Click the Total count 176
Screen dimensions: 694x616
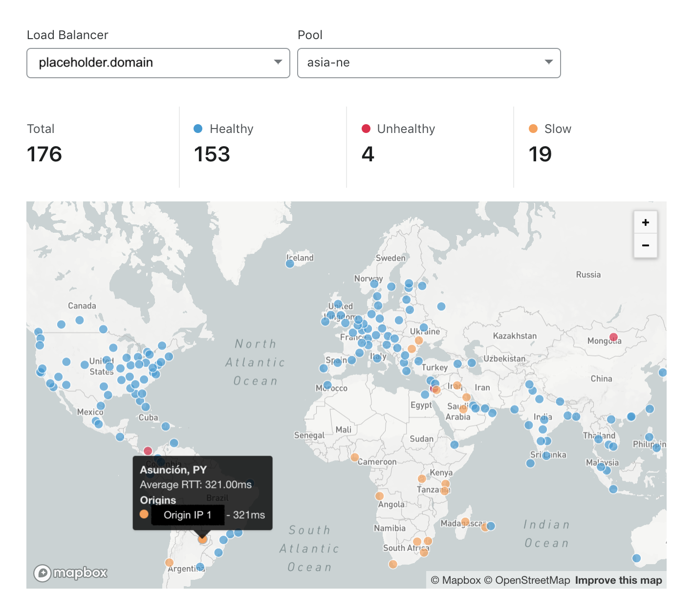(44, 154)
